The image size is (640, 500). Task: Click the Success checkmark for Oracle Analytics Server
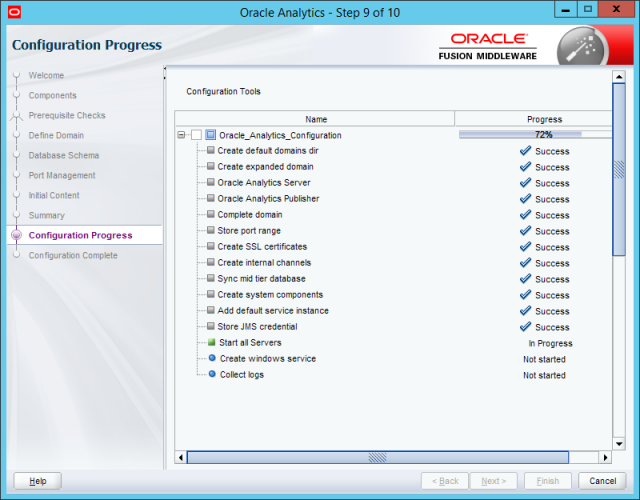[525, 182]
